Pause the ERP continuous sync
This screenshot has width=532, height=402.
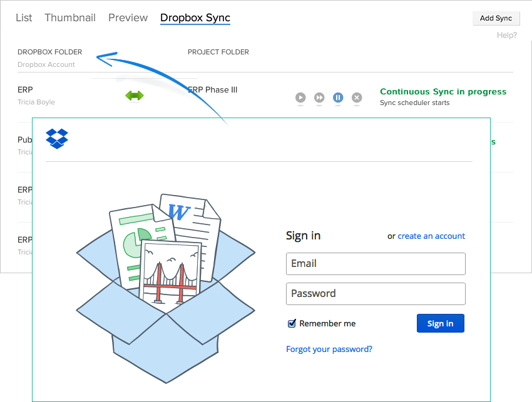coord(338,98)
